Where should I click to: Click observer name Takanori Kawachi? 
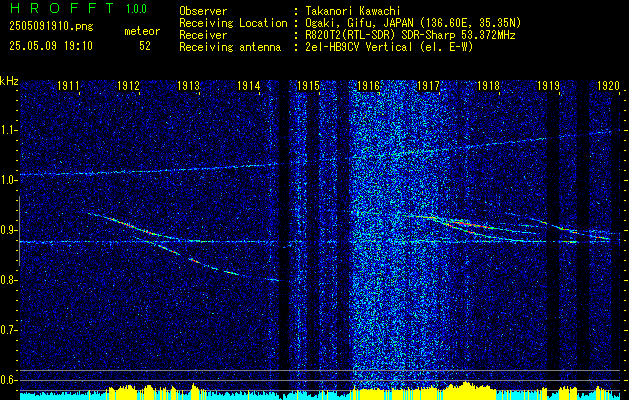[353, 11]
